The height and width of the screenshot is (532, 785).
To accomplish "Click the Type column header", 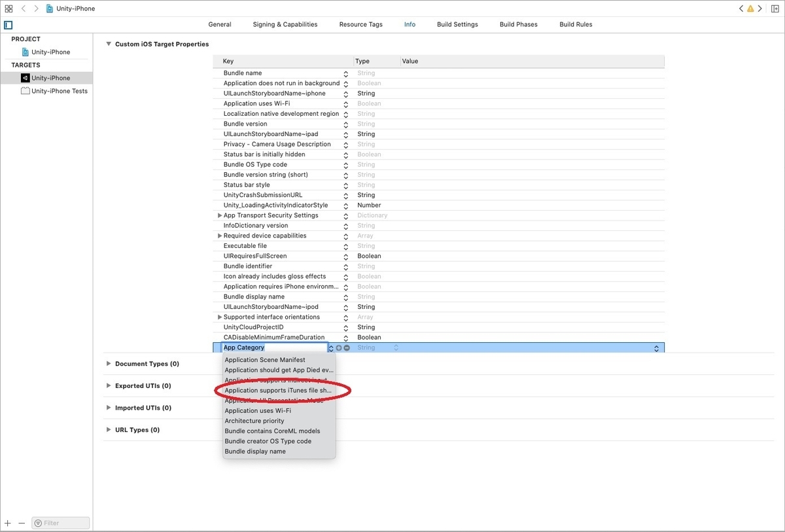I will click(377, 62).
